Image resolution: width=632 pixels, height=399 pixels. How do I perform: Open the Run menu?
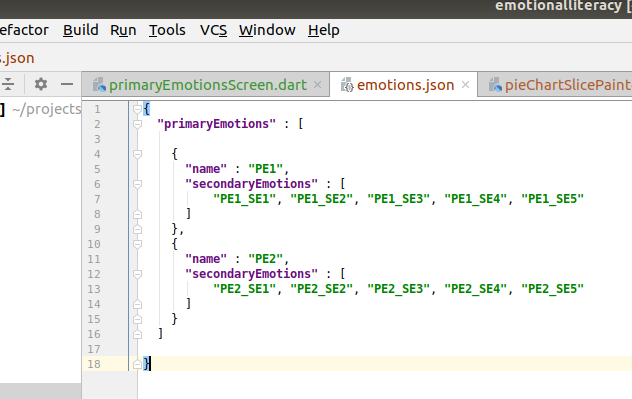coord(123,30)
